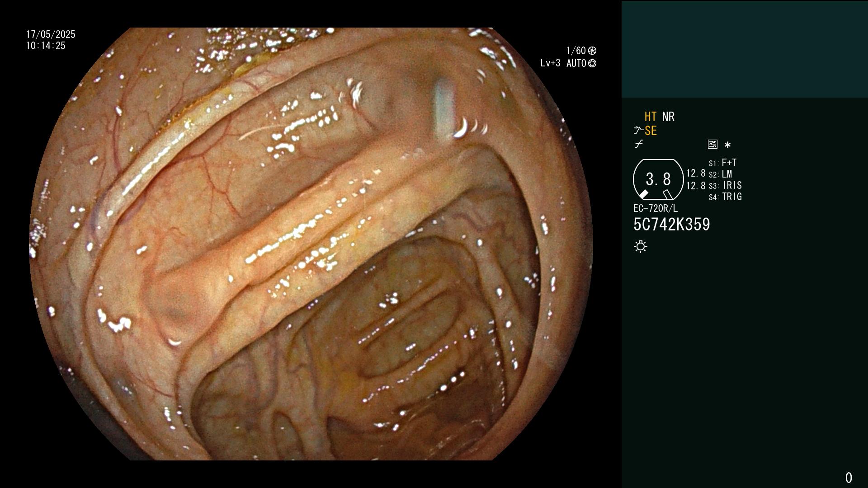Image resolution: width=868 pixels, height=488 pixels.
Task: Select the NR noise reduction indicator
Action: [668, 117]
